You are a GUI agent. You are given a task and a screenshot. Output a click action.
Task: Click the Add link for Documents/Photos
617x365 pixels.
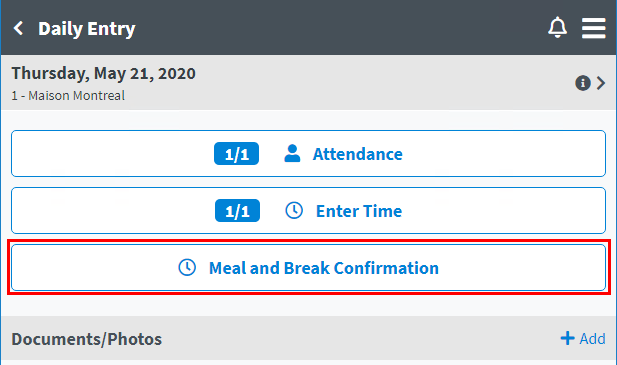(x=583, y=338)
